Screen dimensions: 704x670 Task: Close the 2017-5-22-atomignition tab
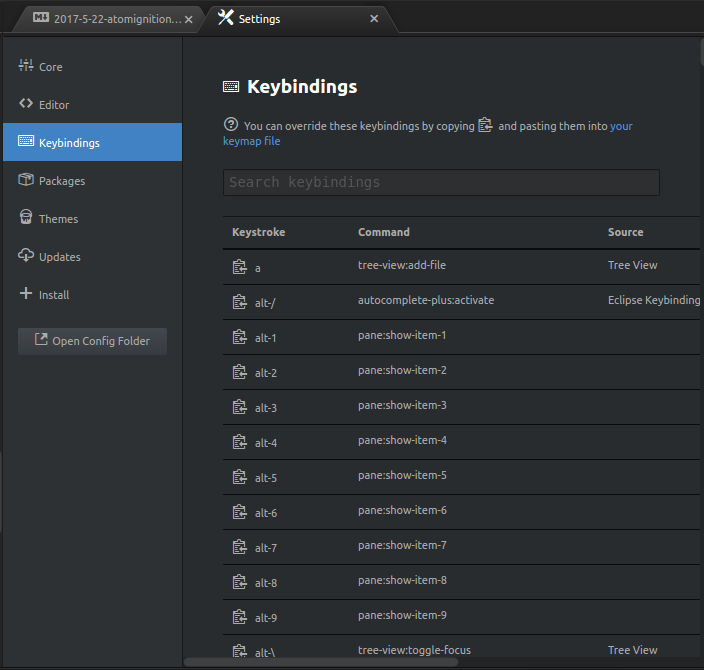pos(189,19)
